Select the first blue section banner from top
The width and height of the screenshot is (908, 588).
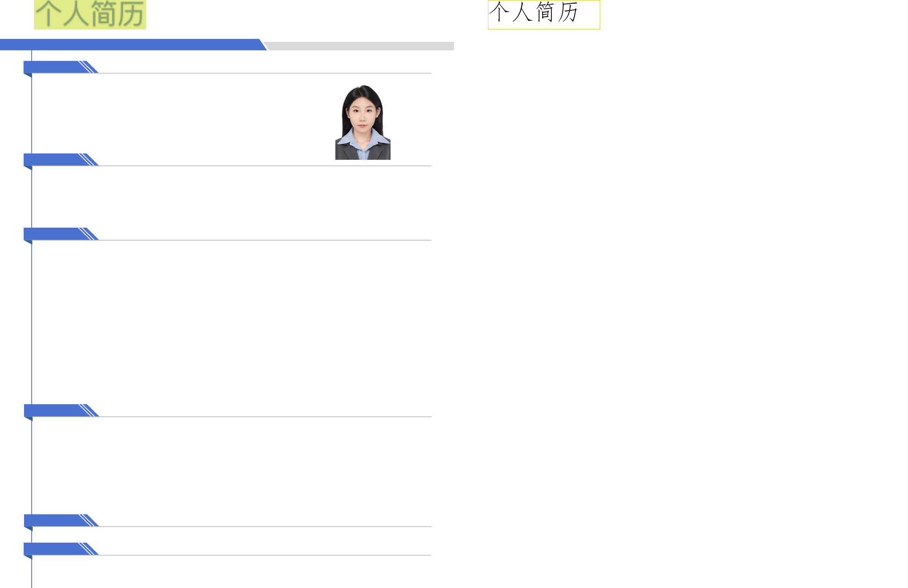click(53, 67)
